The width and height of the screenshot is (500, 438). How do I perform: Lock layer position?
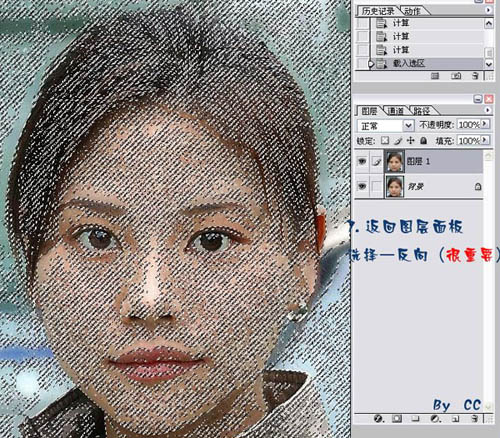[411, 140]
